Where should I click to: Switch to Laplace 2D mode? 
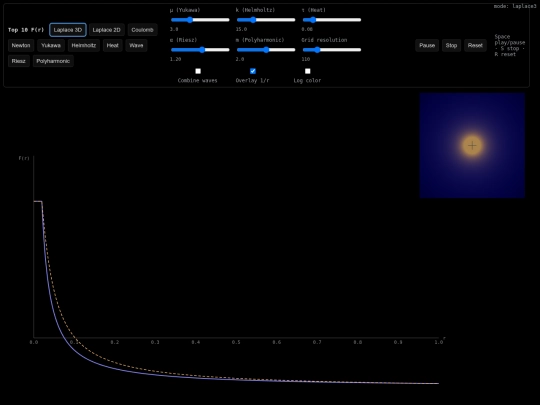click(106, 30)
